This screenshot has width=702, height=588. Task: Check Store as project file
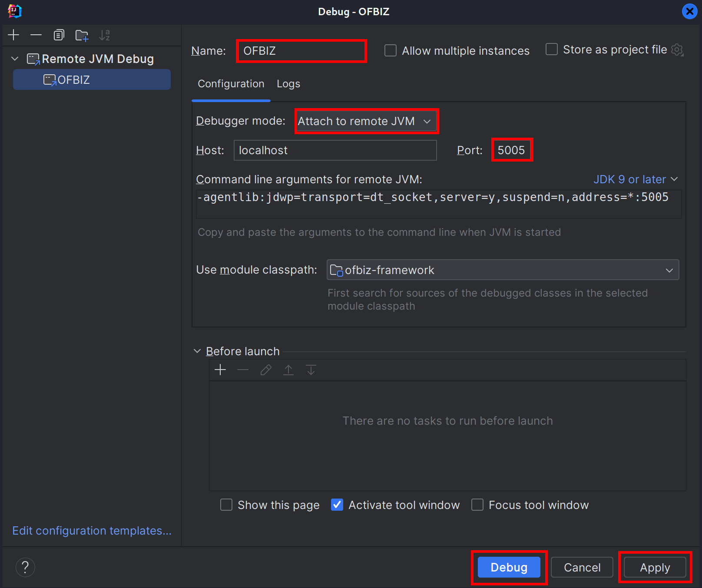(552, 49)
